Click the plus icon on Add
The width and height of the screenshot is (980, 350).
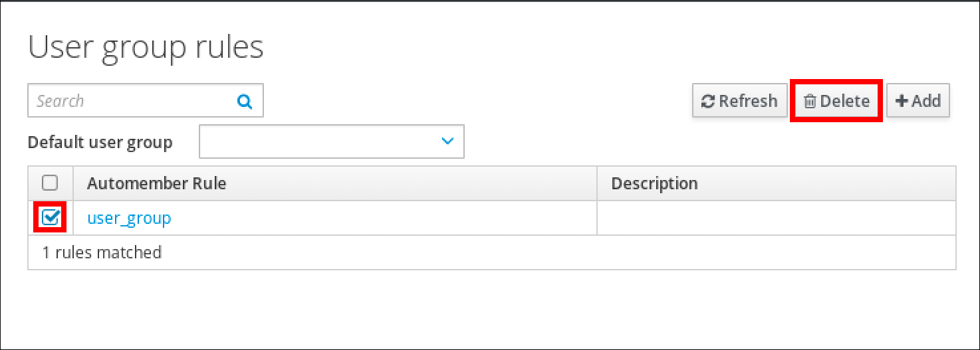[x=902, y=102]
